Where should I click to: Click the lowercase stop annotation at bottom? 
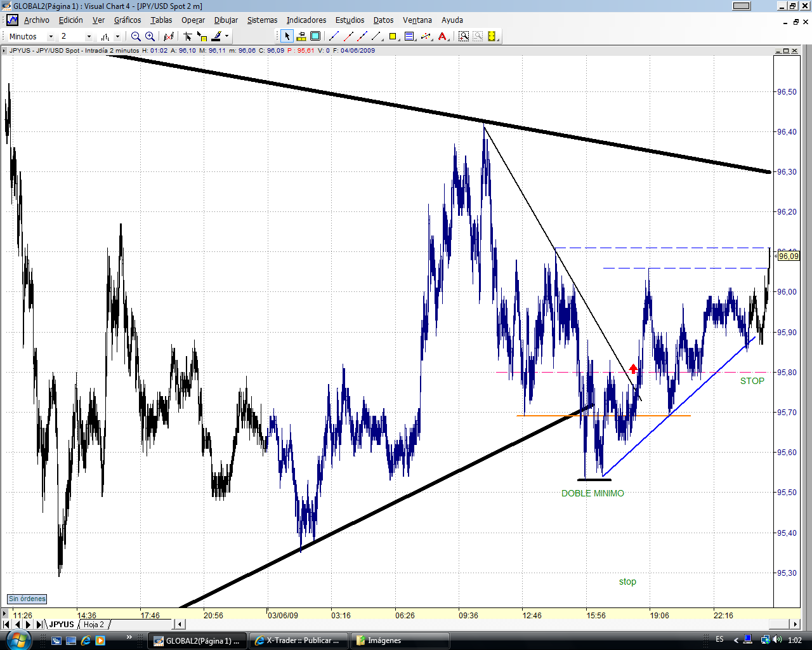point(627,581)
